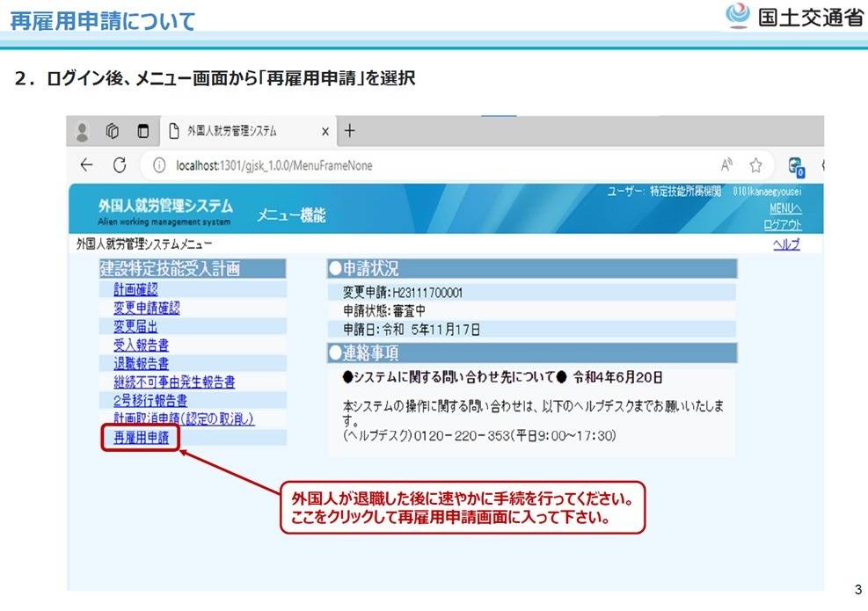Viewport: 868px width, 611px height.
Task: Open the browser profile avatar icon
Action: 84,131
